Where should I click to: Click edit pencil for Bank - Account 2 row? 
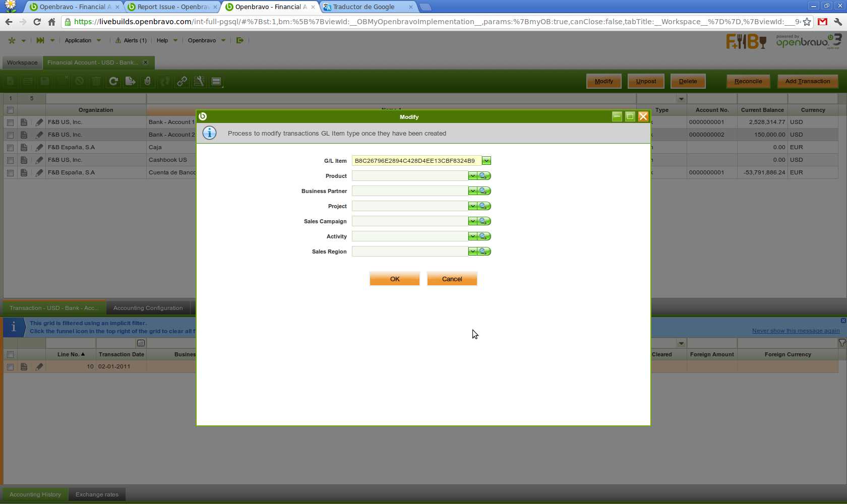point(39,135)
